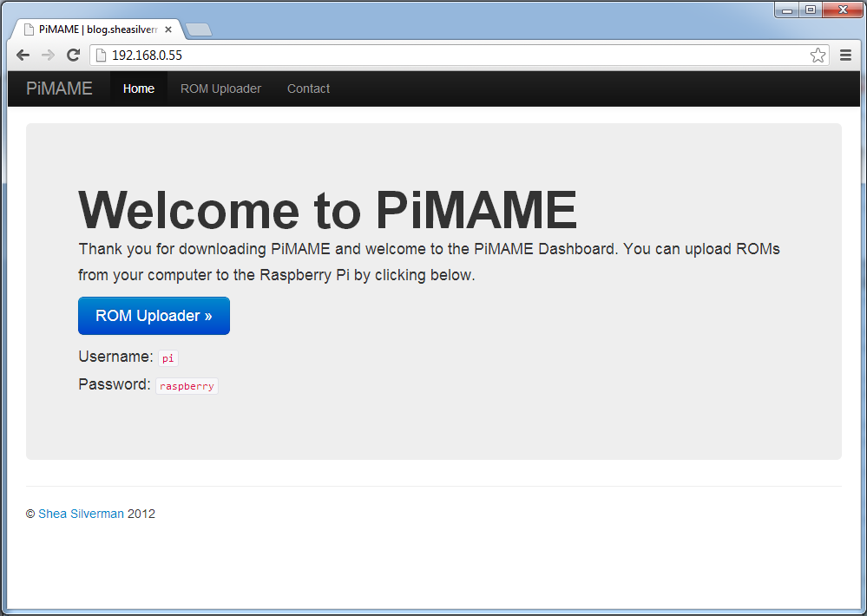
Task: Open a new tab with the blank tab button
Action: (199, 29)
